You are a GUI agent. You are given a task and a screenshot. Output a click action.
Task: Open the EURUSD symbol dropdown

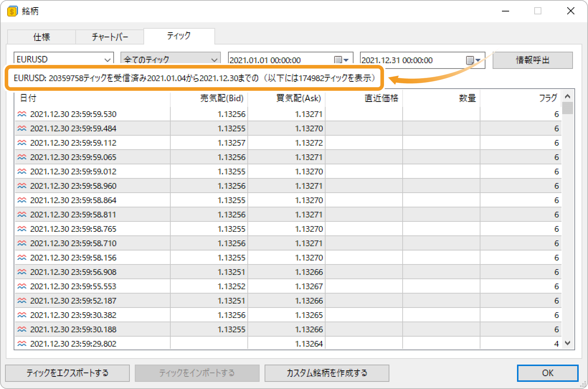pos(107,60)
